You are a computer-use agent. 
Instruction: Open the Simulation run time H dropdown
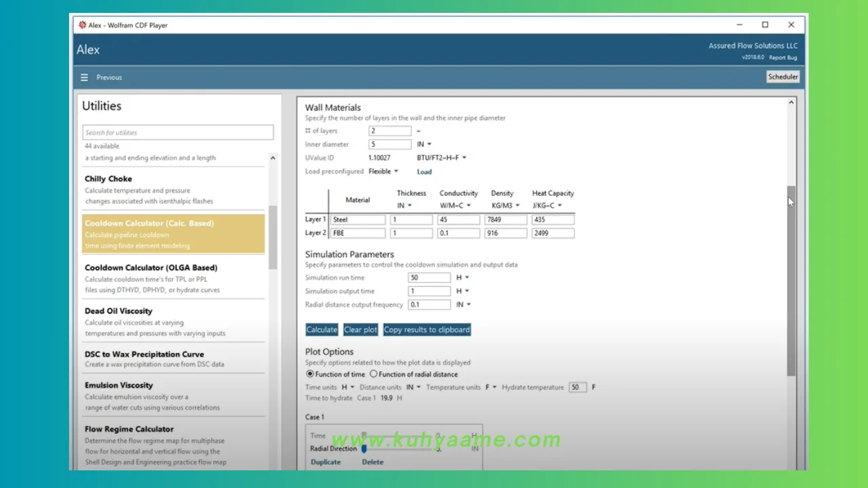[x=462, y=278]
